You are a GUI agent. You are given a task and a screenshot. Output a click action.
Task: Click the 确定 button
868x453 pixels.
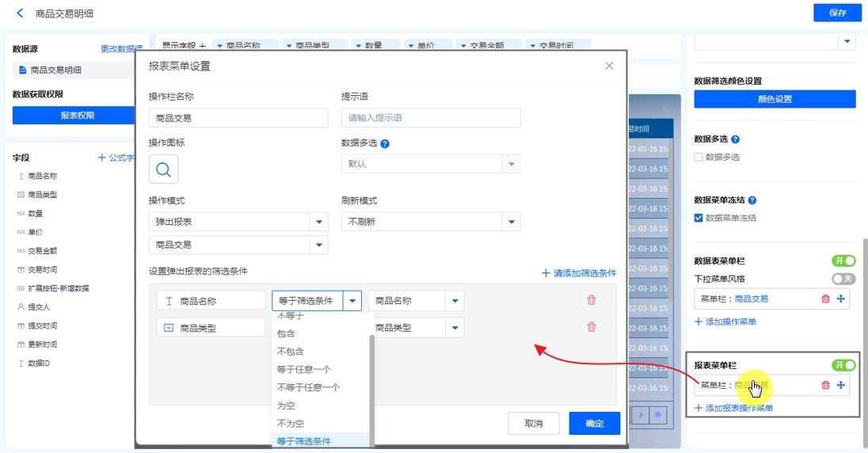[594, 424]
